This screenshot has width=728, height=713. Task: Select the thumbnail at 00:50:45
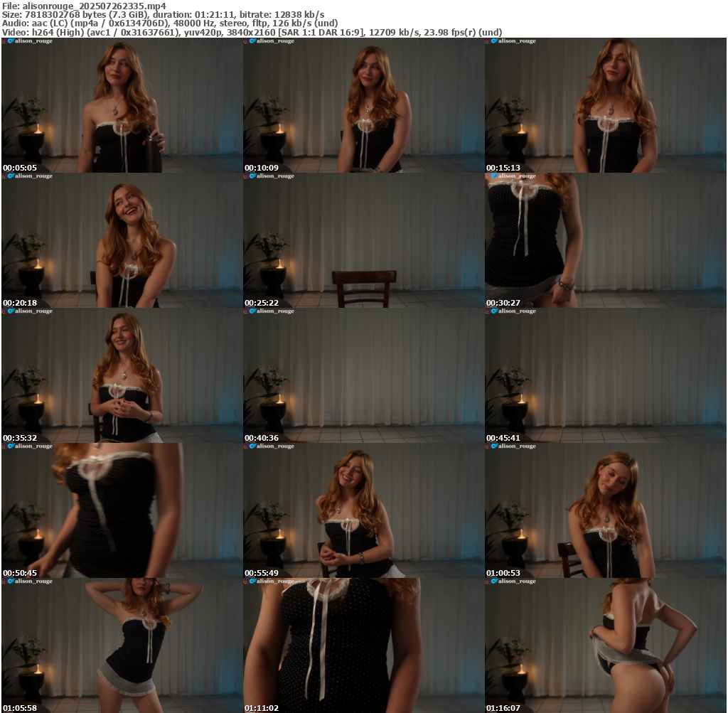[122, 510]
